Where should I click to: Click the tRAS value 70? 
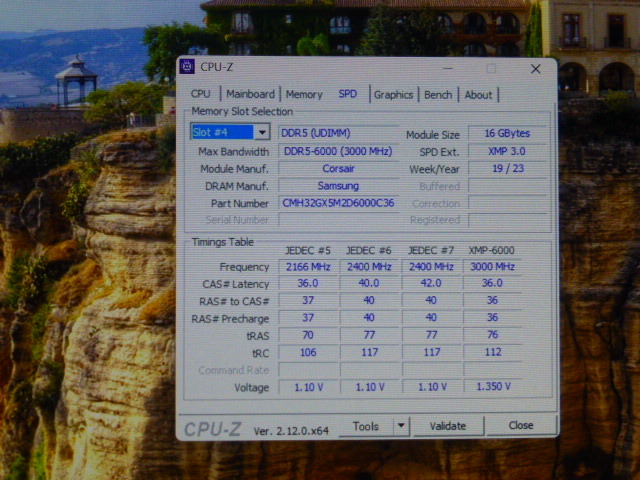pos(308,335)
